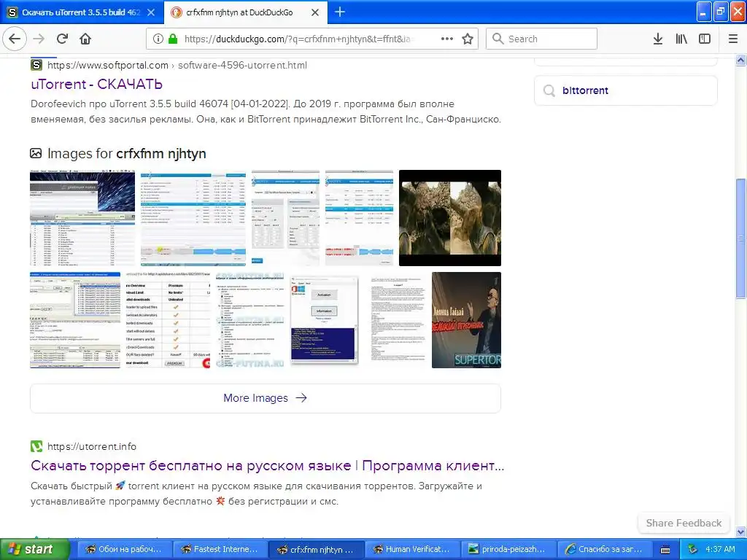Click the green padlock security icon
Viewport: 747px width, 560px height.
point(173,39)
